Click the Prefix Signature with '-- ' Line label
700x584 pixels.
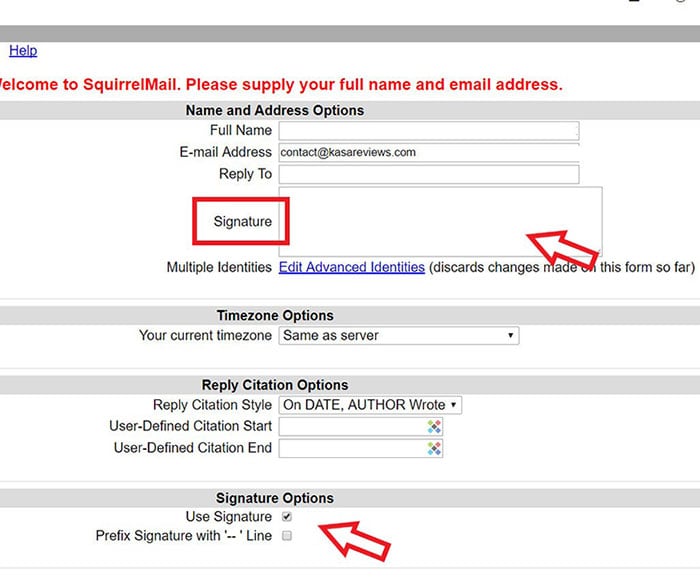click(184, 535)
